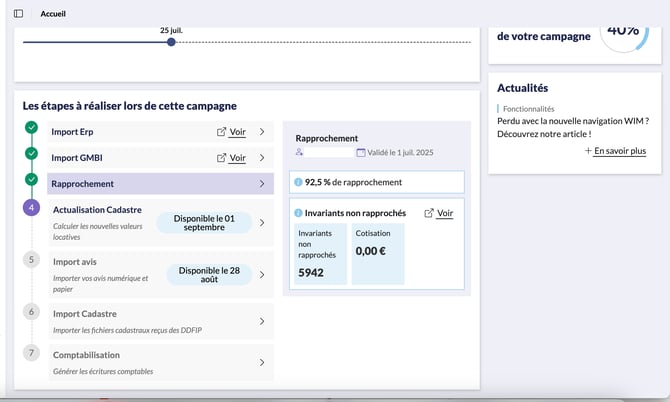Click green check icon for Import Erp

[x=31, y=127]
